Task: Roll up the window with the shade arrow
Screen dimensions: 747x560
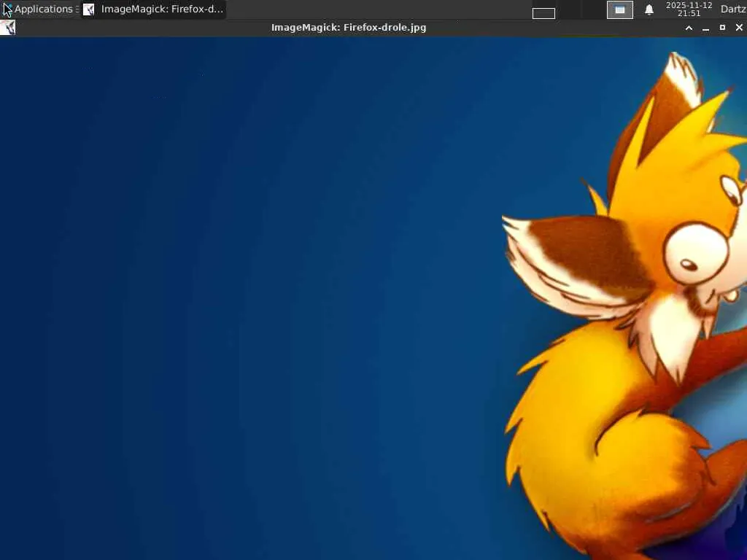Action: [689, 28]
